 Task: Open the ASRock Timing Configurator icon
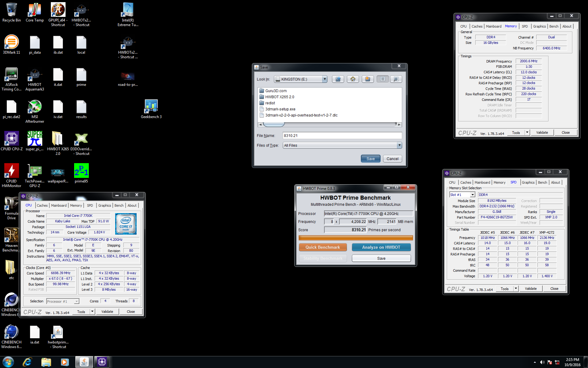click(x=12, y=79)
